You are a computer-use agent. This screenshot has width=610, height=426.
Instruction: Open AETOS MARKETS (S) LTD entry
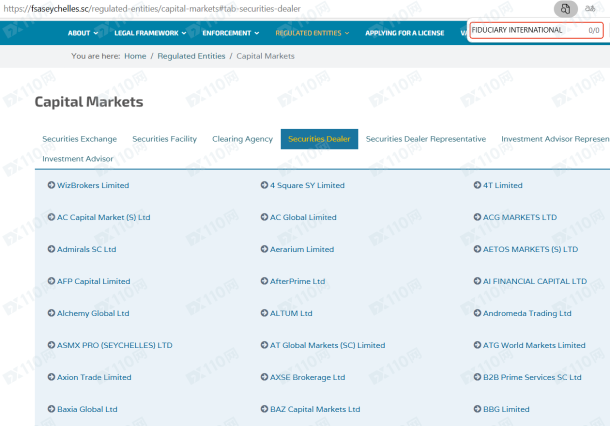pyautogui.click(x=530, y=249)
